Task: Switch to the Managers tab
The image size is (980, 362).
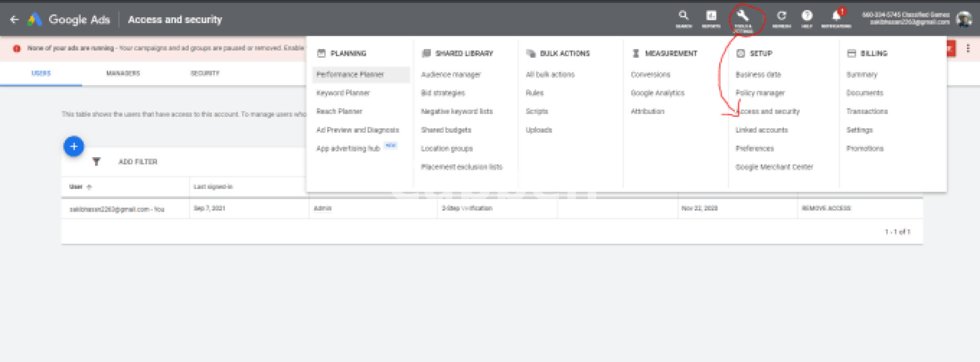Action: 123,74
